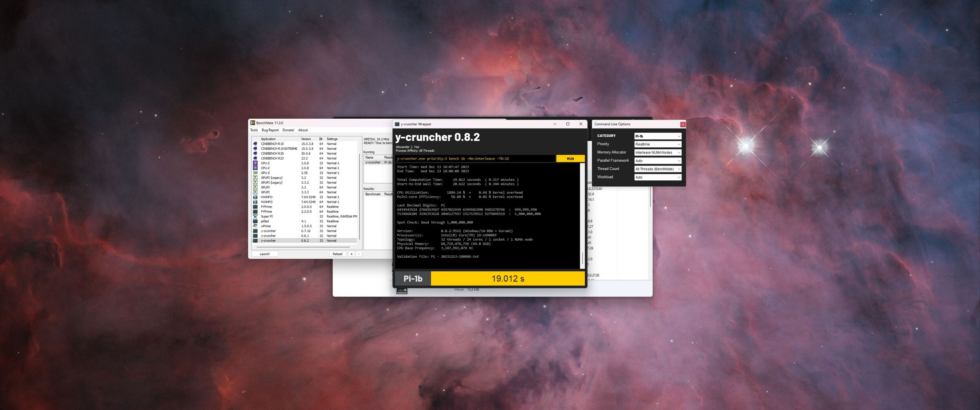The image size is (980, 410).
Task: Click the y-cruncher 0.8.2 icon
Action: (255, 241)
